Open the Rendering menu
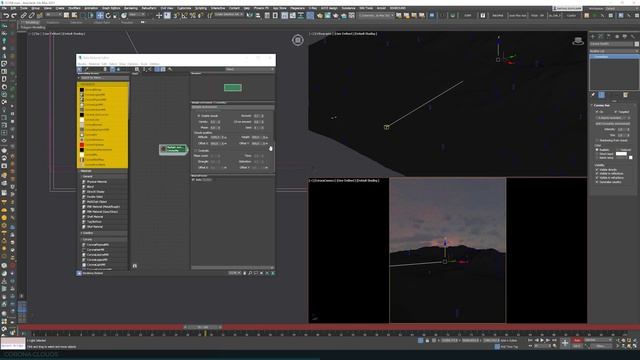This screenshot has width=640, height=360. coord(131,8)
